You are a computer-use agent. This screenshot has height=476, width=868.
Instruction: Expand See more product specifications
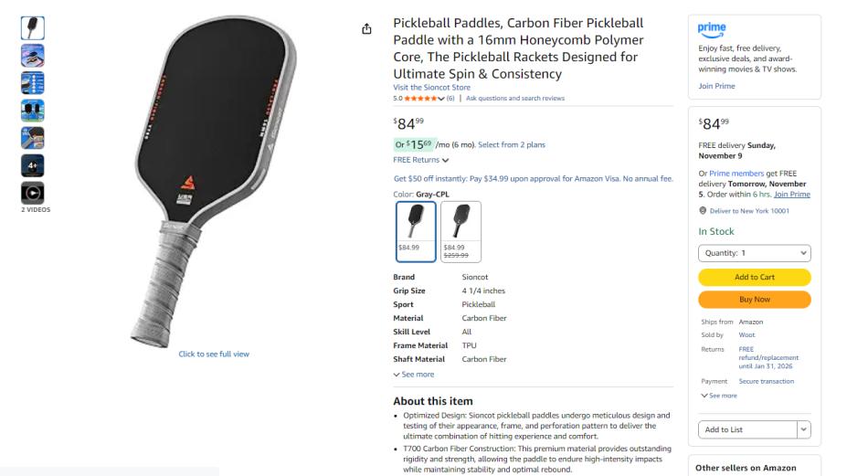pyautogui.click(x=414, y=375)
